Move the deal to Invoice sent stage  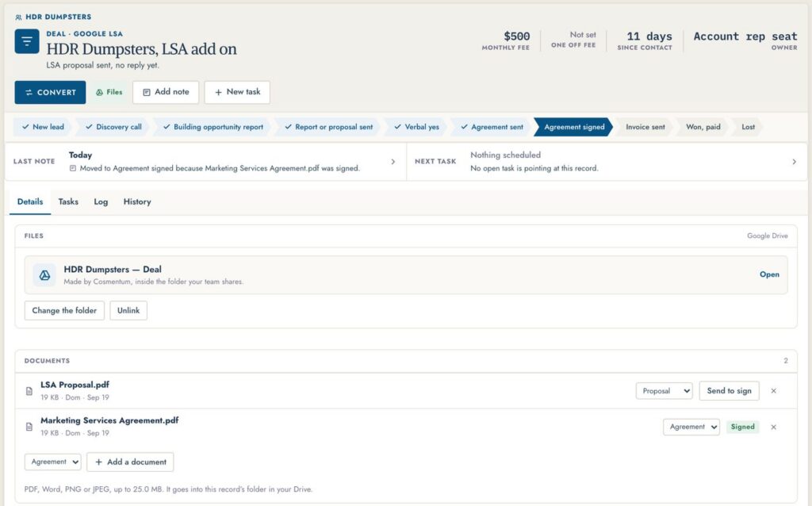645,127
